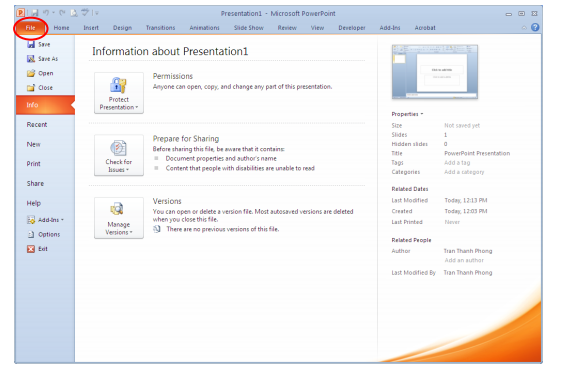The height and width of the screenshot is (374, 566).
Task: Click Last Modified By Tran Thanh Phong value
Action: (x=468, y=273)
